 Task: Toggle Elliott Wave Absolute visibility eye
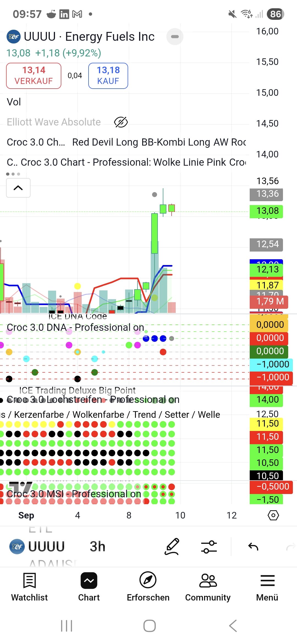pyautogui.click(x=121, y=122)
